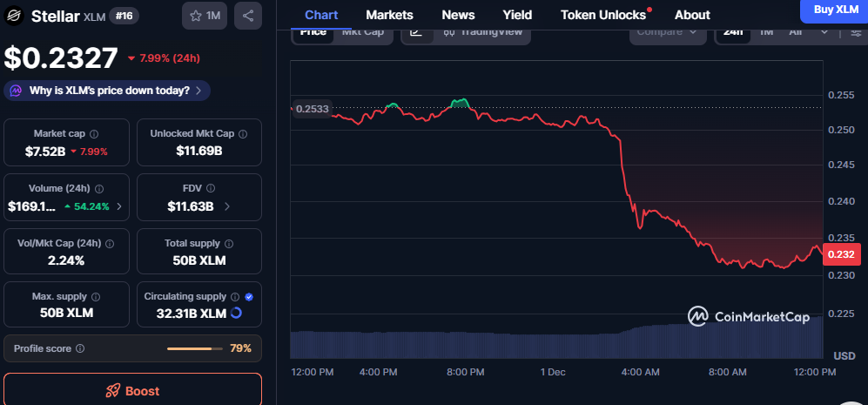Go to the Token Unlocks tab
868x405 pixels.
tap(603, 15)
